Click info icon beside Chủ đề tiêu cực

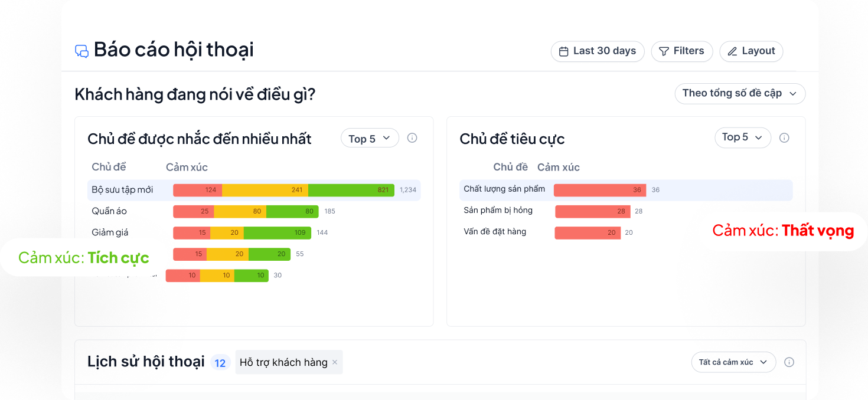784,138
